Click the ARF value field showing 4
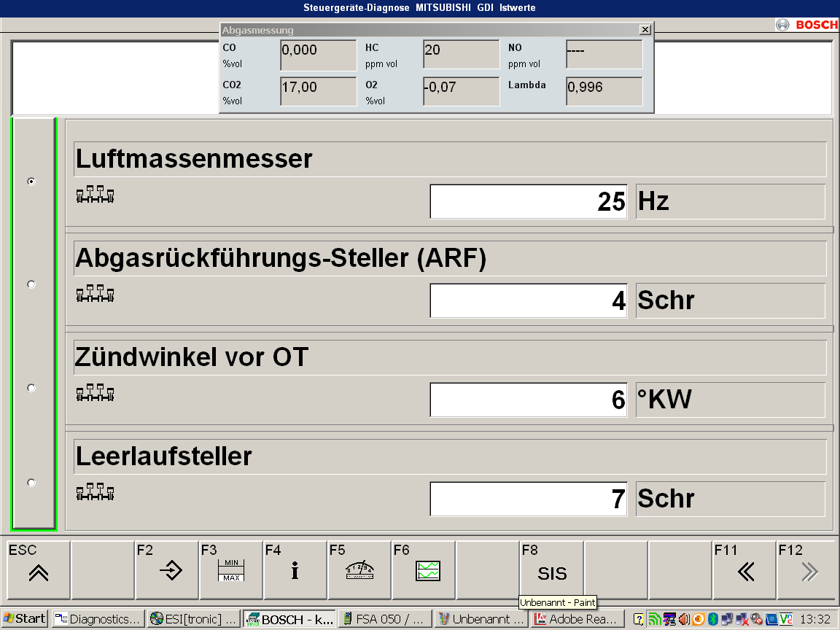Screen dimensions: 840x630 528,300
